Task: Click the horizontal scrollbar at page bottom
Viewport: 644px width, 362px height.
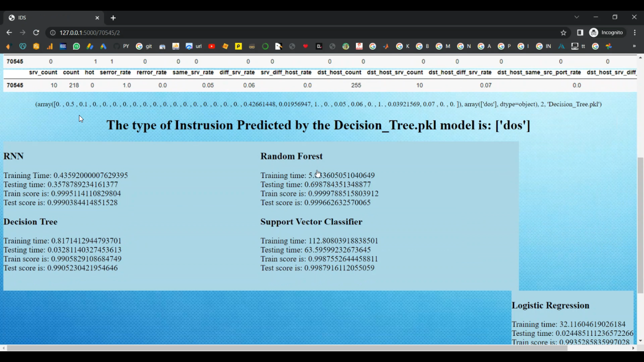Action: coord(287,348)
